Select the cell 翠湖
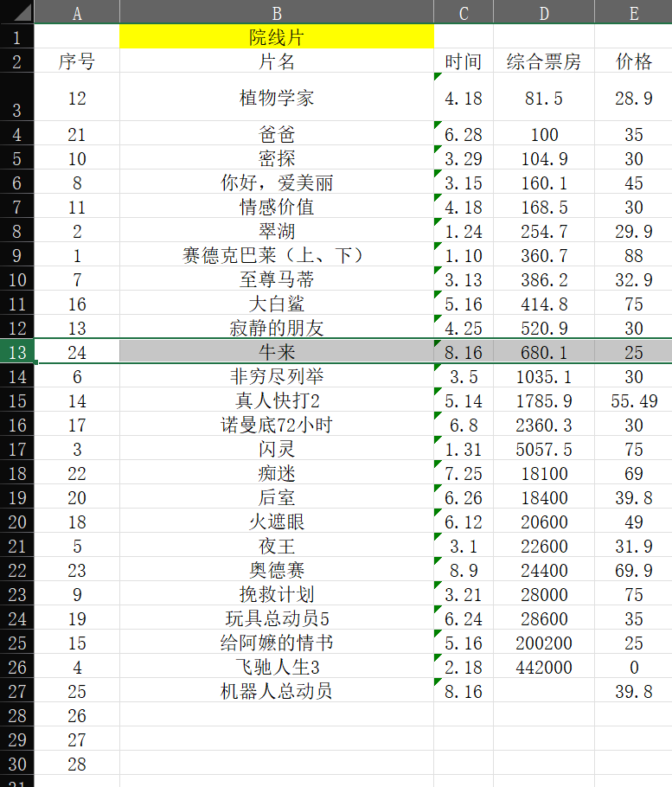The image size is (672, 787). click(x=277, y=231)
